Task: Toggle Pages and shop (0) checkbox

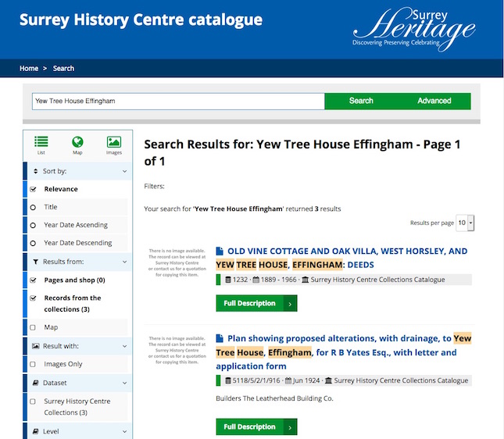Action: click(33, 280)
